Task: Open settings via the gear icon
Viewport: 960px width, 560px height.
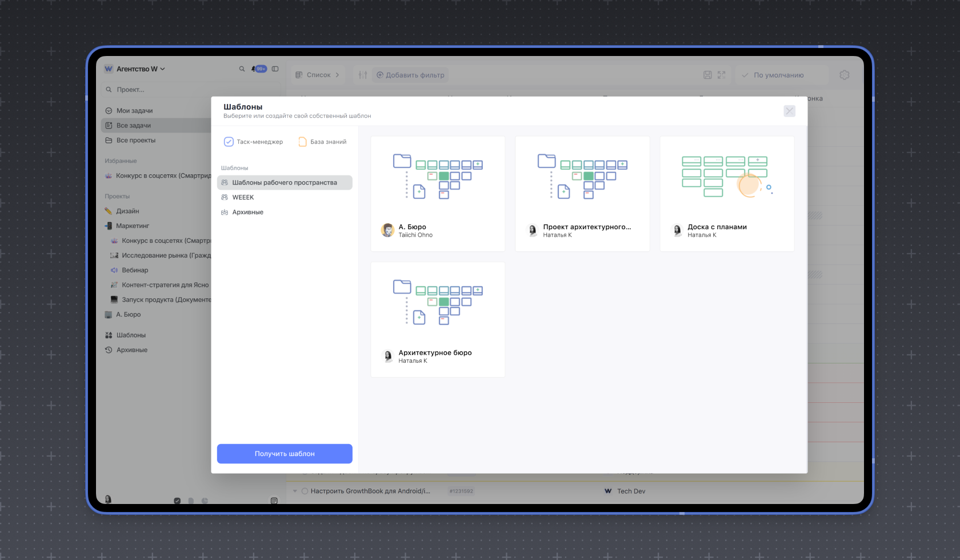Action: tap(845, 75)
